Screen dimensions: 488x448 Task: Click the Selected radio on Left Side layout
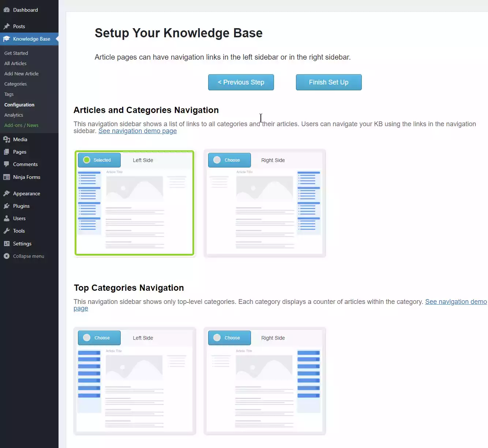pyautogui.click(x=87, y=160)
